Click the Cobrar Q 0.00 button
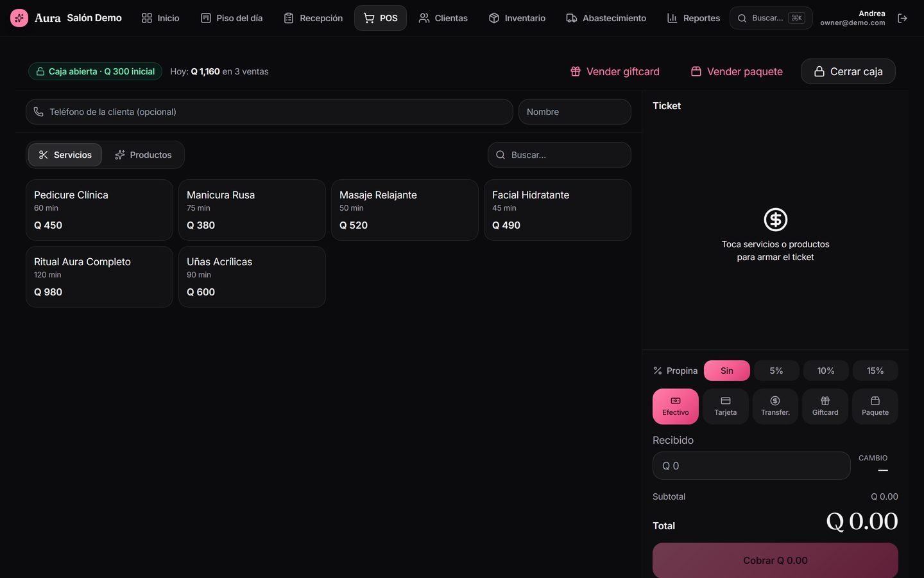The image size is (924, 578). tap(775, 561)
